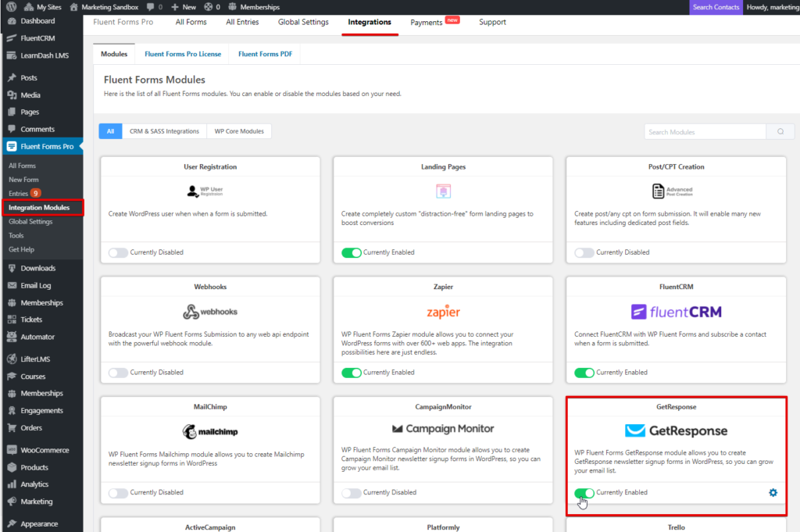Enable the User Registration module toggle
This screenshot has width=800, height=532.
[x=118, y=252]
